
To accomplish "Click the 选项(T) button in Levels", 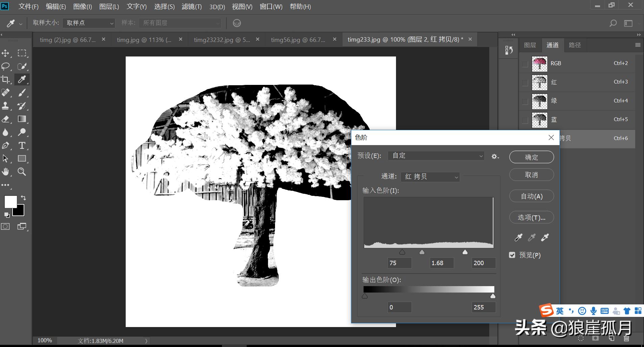I will click(531, 217).
